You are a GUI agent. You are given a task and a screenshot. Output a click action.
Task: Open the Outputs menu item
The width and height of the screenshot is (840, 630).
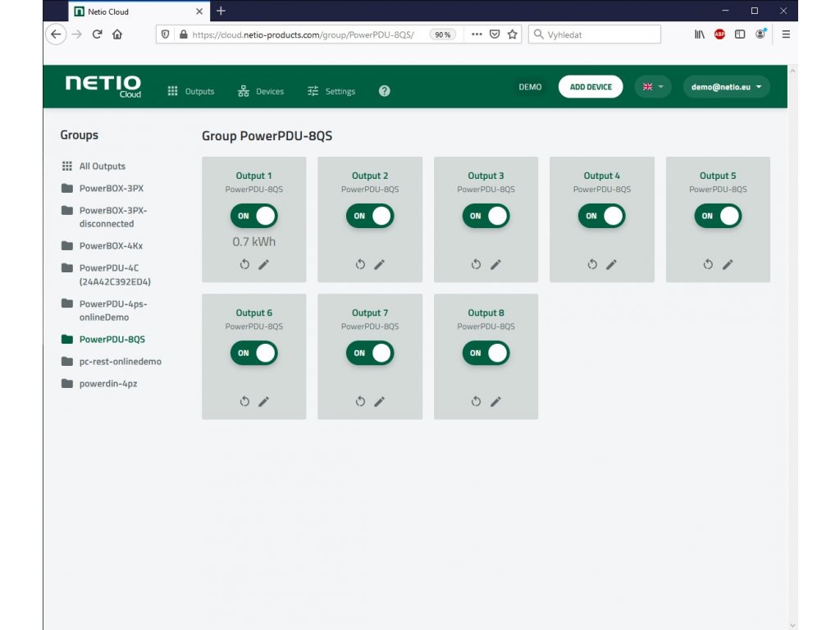coord(190,91)
